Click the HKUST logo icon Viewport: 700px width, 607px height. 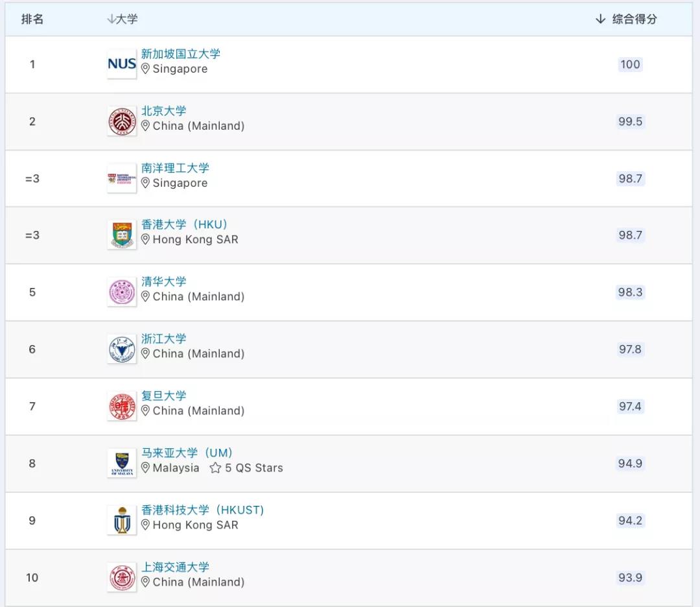click(121, 520)
